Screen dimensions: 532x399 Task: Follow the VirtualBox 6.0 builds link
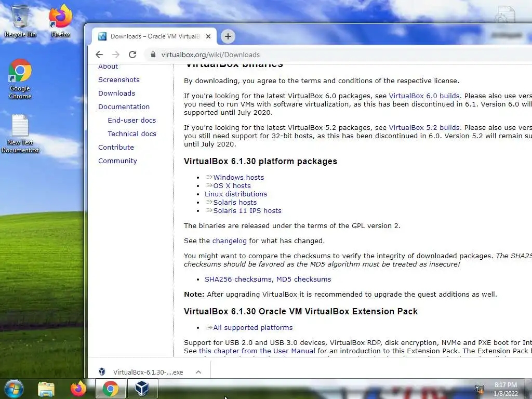click(x=424, y=96)
